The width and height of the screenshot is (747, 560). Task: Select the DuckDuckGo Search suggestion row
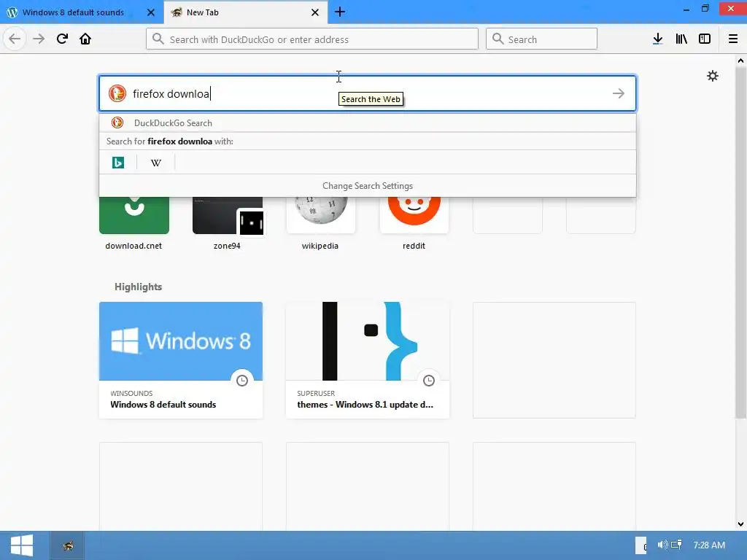(368, 122)
